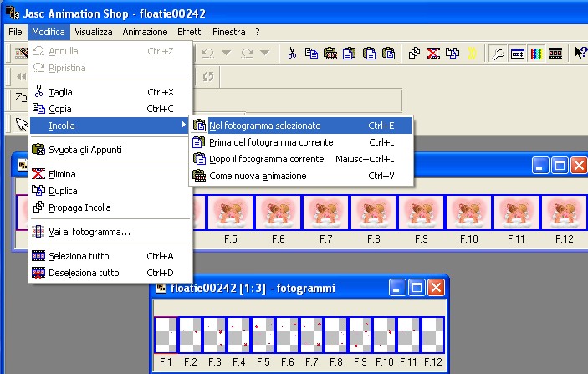Screen dimensions: 588x374
Task: Click the Propagate Paste toolbar icon
Action: 414,53
